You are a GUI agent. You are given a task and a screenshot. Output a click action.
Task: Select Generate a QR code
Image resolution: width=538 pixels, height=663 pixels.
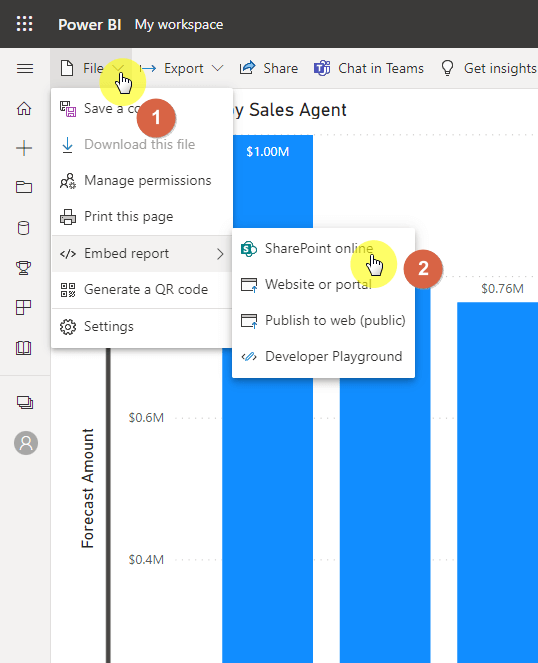[x=142, y=290]
